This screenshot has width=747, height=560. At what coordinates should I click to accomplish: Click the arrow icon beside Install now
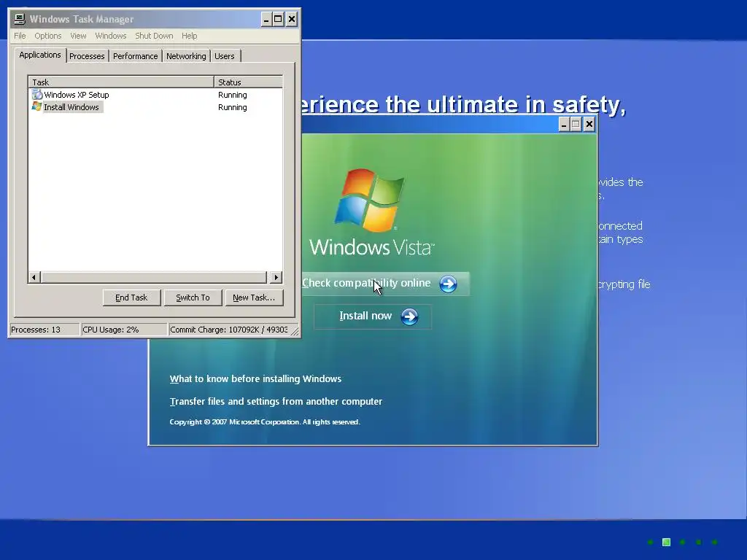409,316
